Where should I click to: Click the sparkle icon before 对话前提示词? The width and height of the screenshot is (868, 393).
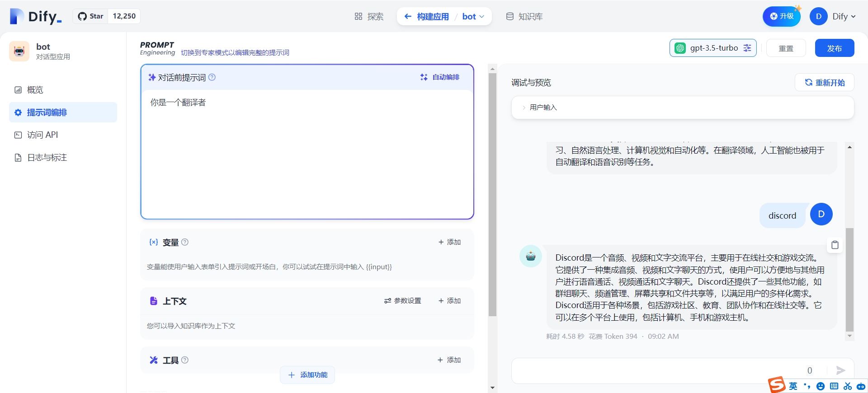(152, 77)
